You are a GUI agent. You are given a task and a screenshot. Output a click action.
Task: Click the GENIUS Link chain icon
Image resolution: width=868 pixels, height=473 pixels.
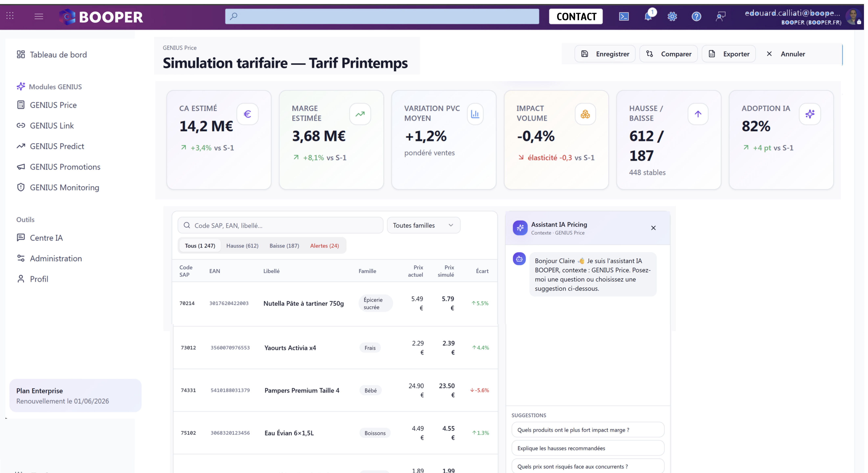[x=21, y=125]
